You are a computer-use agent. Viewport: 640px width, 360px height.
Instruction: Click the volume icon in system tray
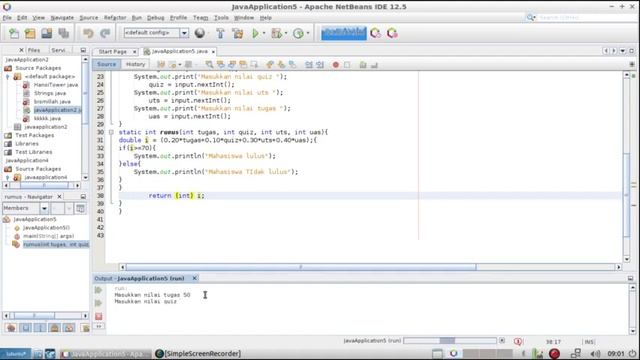(595, 353)
